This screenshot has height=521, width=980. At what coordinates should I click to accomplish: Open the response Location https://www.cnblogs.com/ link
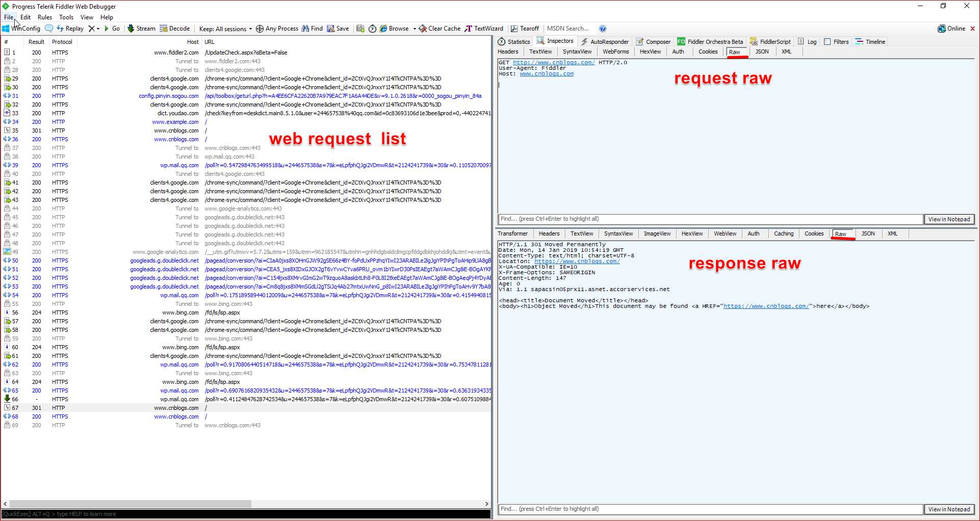coord(577,262)
